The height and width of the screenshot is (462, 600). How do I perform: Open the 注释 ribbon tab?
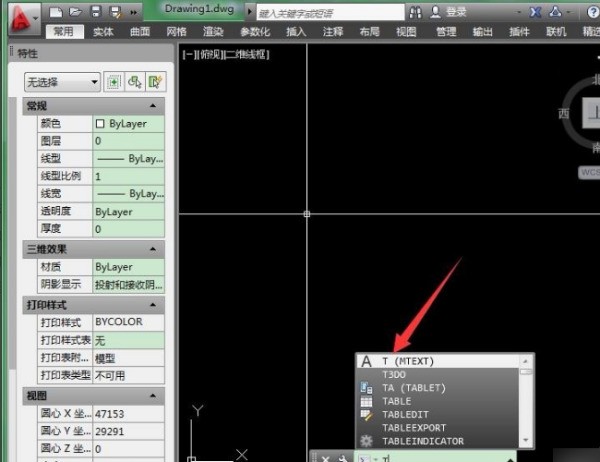(333, 32)
